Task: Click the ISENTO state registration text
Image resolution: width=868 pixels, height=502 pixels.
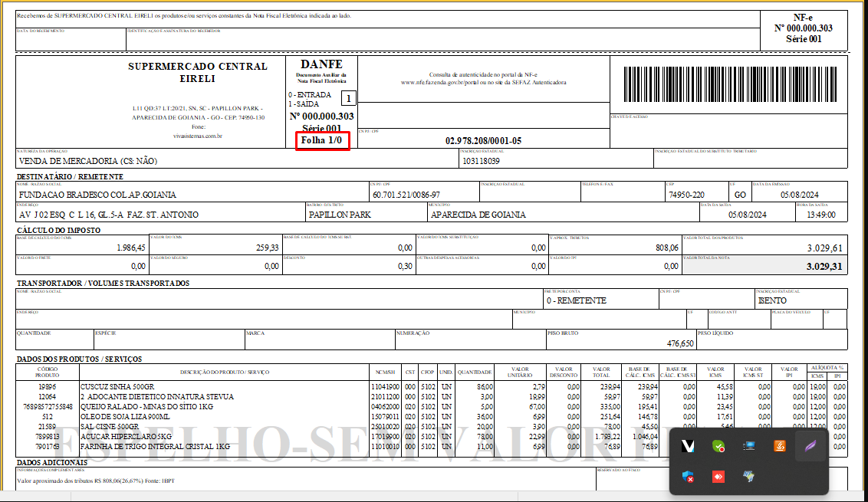Action: [x=772, y=300]
